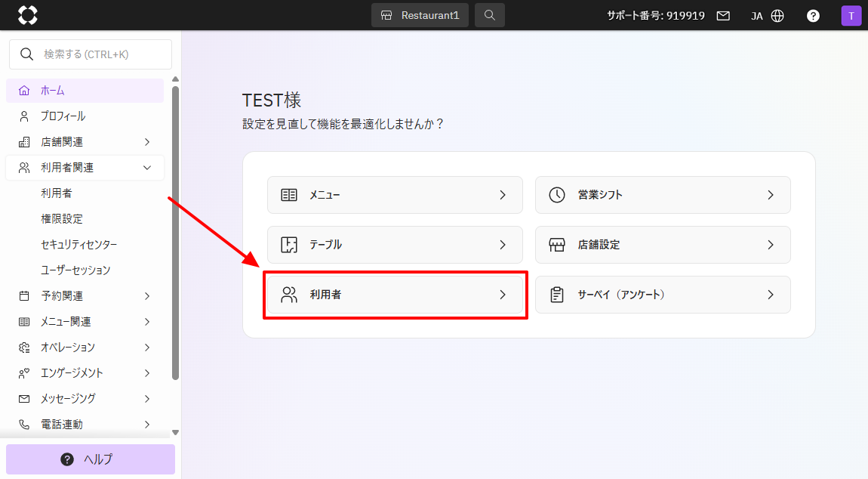Open セキュリティセンター in sidebar
Screen dimensions: 868x479
(79, 245)
